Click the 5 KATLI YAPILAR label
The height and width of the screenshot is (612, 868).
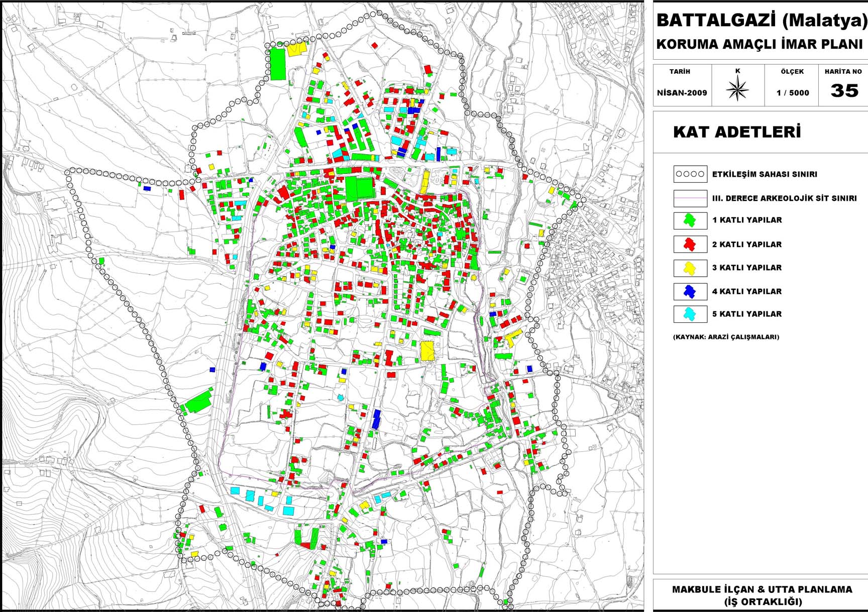point(747,314)
